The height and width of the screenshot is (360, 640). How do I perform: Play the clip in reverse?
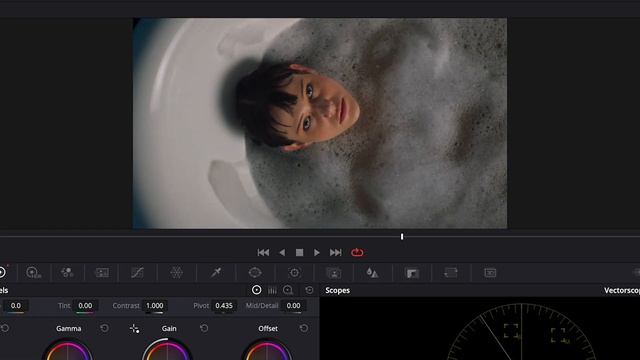pyautogui.click(x=282, y=253)
